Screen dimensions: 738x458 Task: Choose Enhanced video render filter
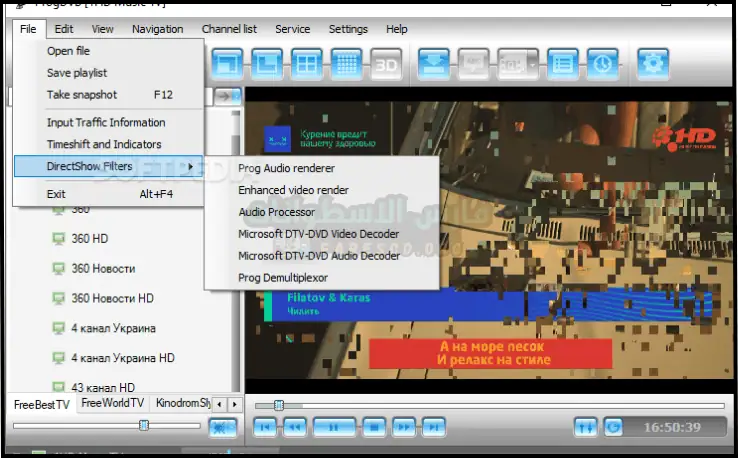tap(293, 190)
